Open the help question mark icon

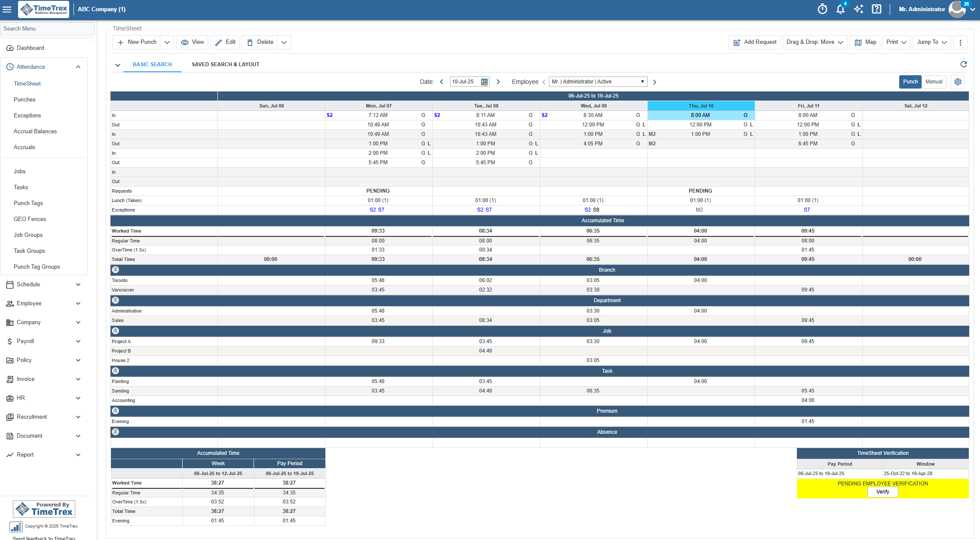pyautogui.click(x=876, y=9)
